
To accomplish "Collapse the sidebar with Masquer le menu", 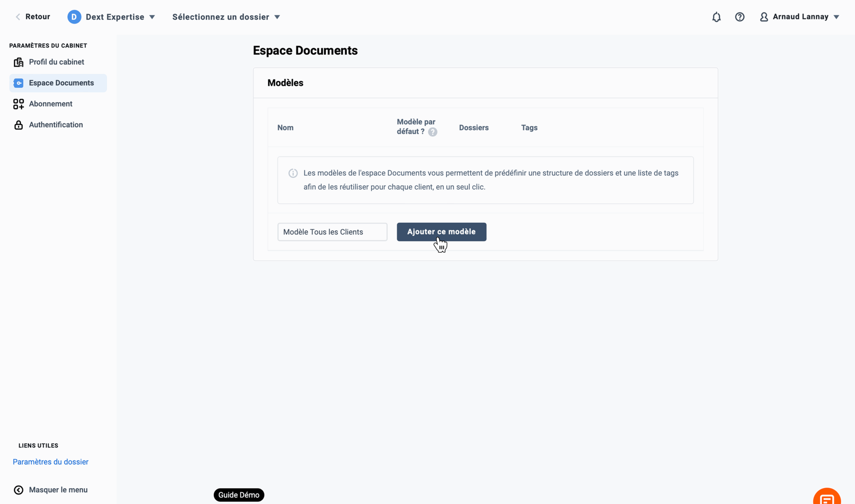I will (51, 490).
